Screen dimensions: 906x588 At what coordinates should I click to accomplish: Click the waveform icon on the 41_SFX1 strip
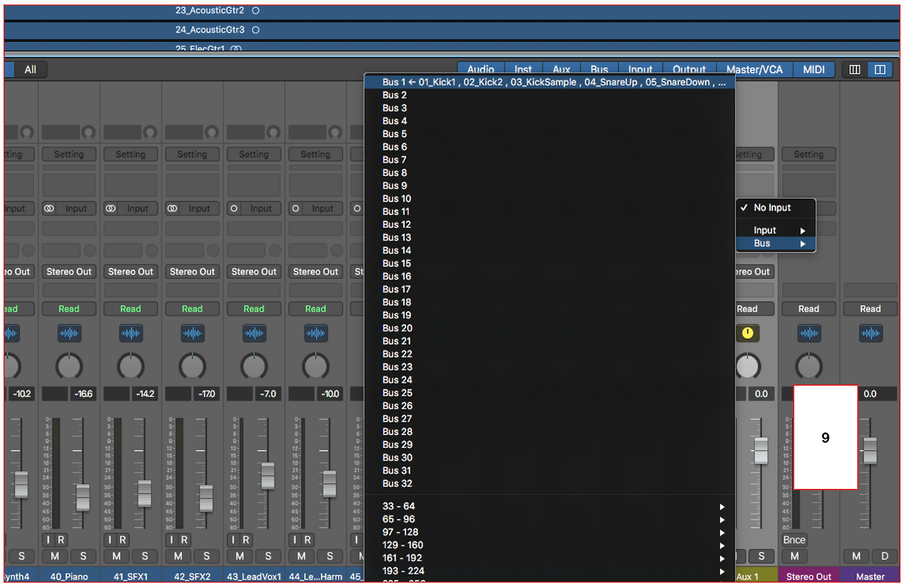pyautogui.click(x=130, y=333)
